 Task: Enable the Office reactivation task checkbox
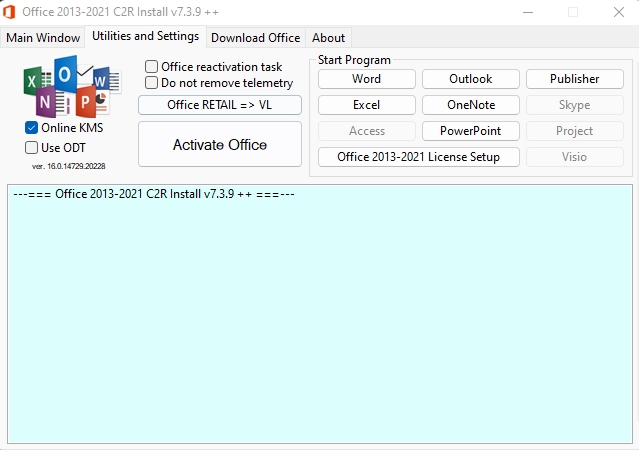point(152,67)
